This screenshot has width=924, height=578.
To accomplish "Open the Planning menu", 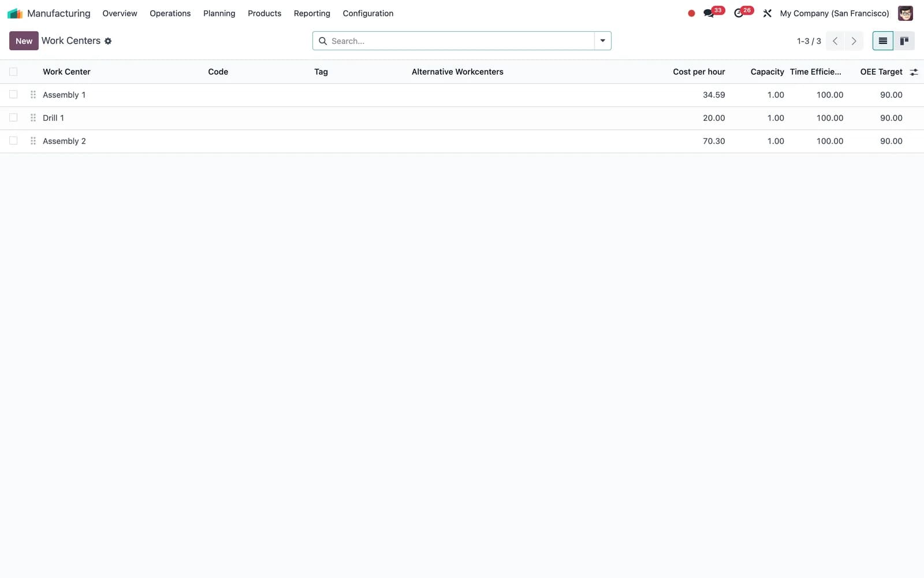I will click(x=219, y=13).
